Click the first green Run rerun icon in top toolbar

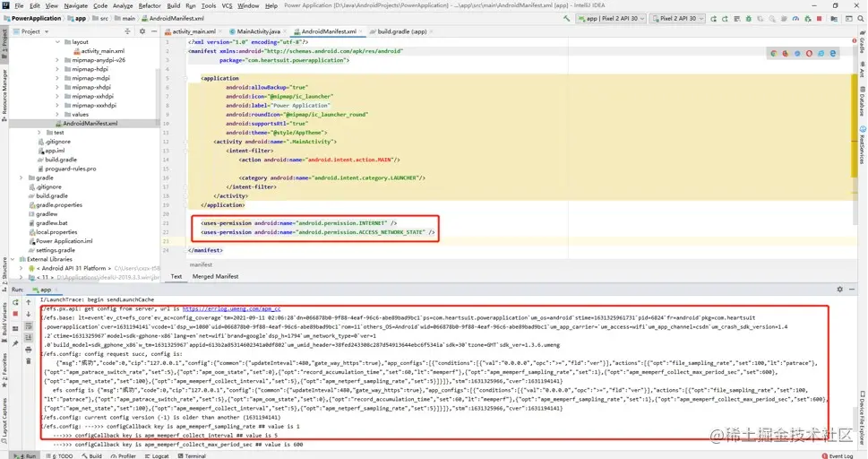pos(714,18)
